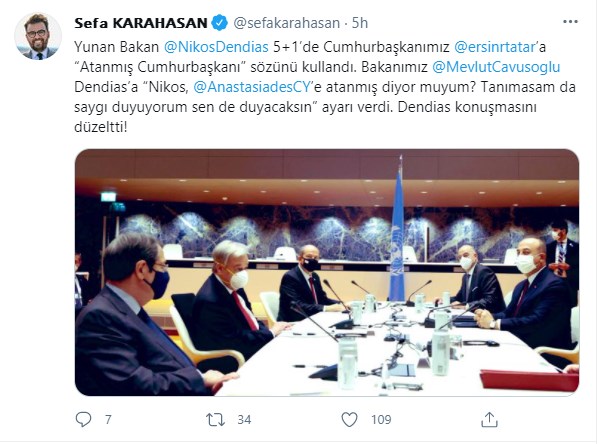
Task: Click the share upload icon
Action: pyautogui.click(x=489, y=419)
